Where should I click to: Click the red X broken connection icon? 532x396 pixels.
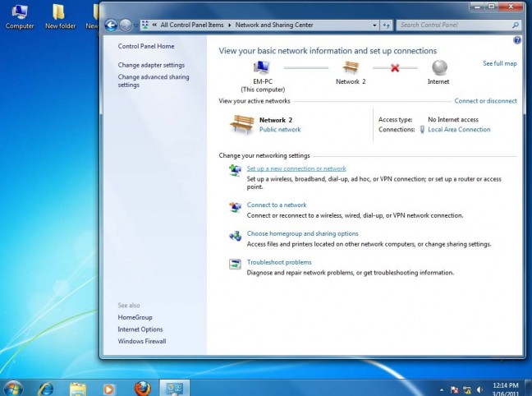pyautogui.click(x=395, y=68)
